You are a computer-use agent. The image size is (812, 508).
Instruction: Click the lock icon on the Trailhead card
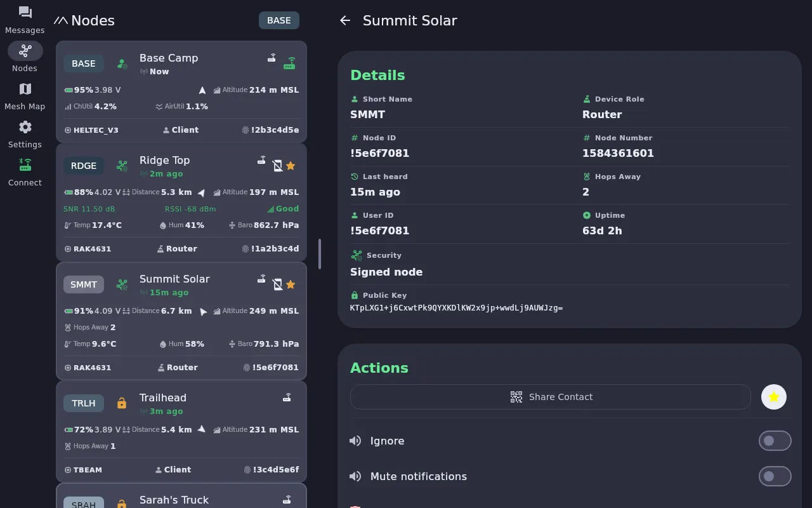pyautogui.click(x=122, y=403)
